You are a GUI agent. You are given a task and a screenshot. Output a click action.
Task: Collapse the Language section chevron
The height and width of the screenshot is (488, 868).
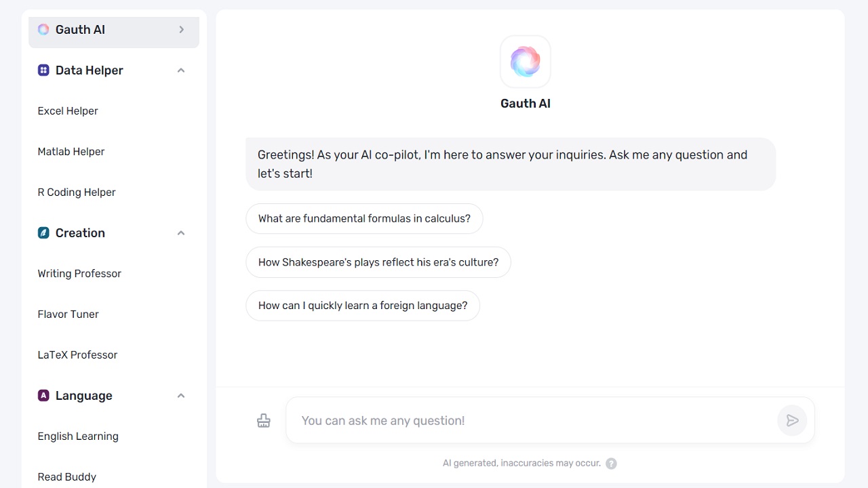(x=181, y=396)
